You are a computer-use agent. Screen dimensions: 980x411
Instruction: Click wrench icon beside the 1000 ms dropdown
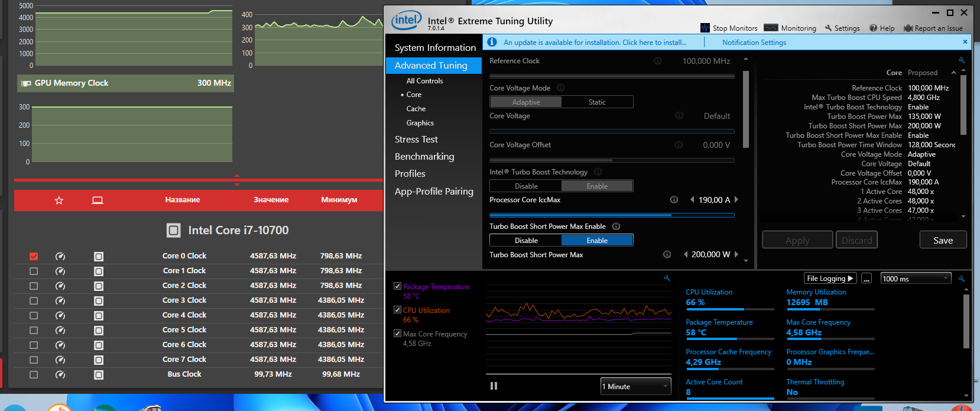962,279
